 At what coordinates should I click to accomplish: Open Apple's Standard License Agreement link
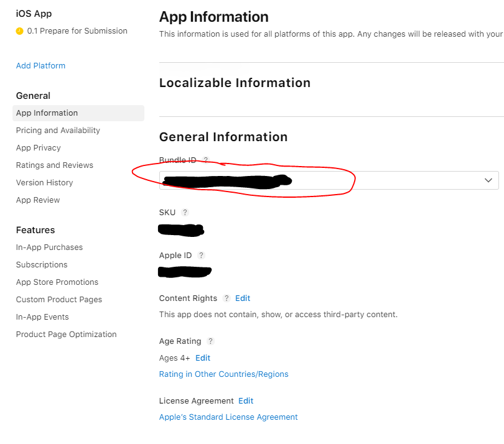(228, 417)
